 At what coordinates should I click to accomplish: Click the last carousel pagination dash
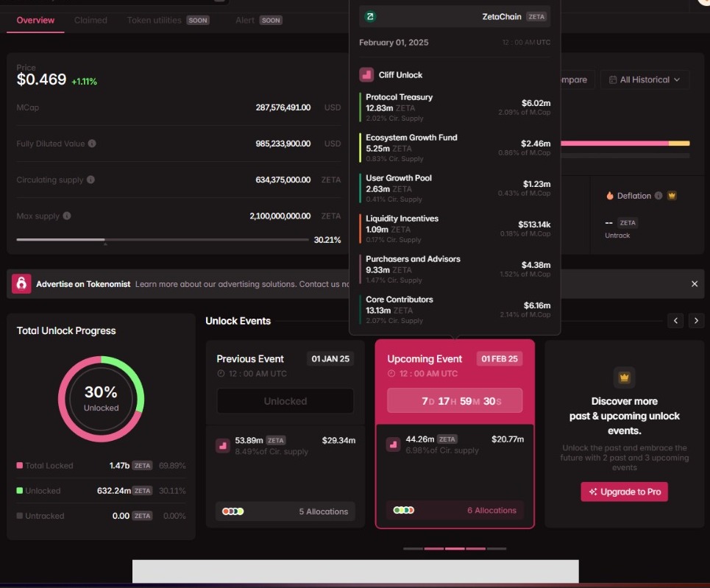497,548
